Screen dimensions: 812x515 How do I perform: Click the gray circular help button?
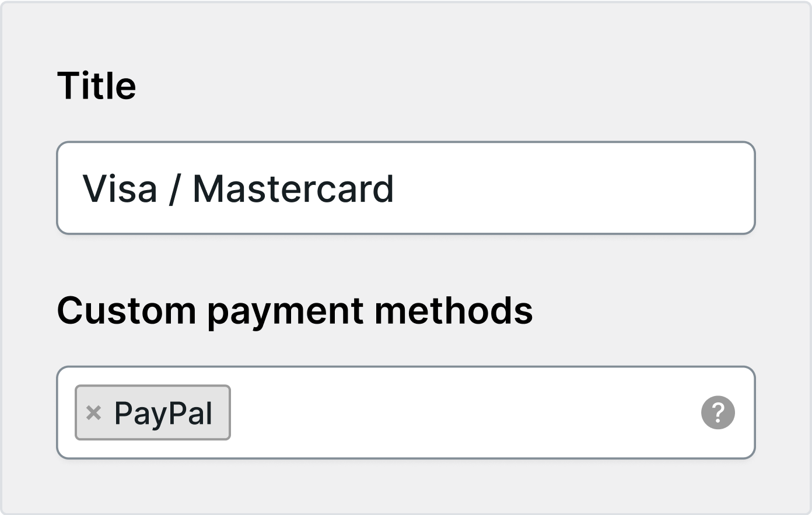click(717, 413)
